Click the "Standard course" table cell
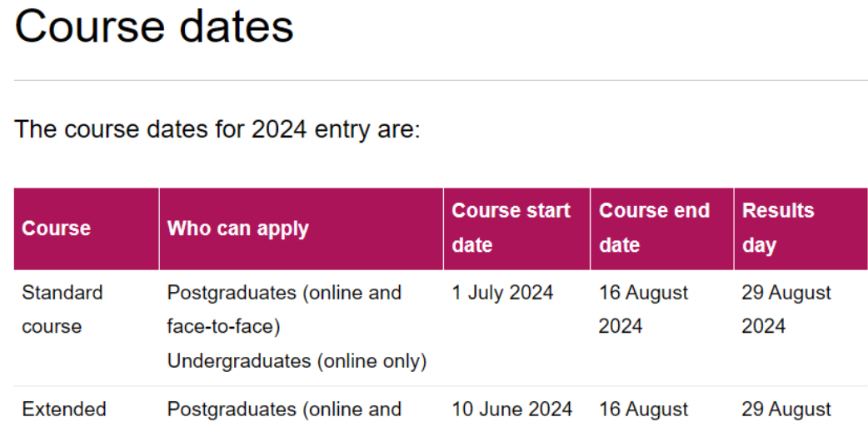The height and width of the screenshot is (427, 868). [x=62, y=309]
